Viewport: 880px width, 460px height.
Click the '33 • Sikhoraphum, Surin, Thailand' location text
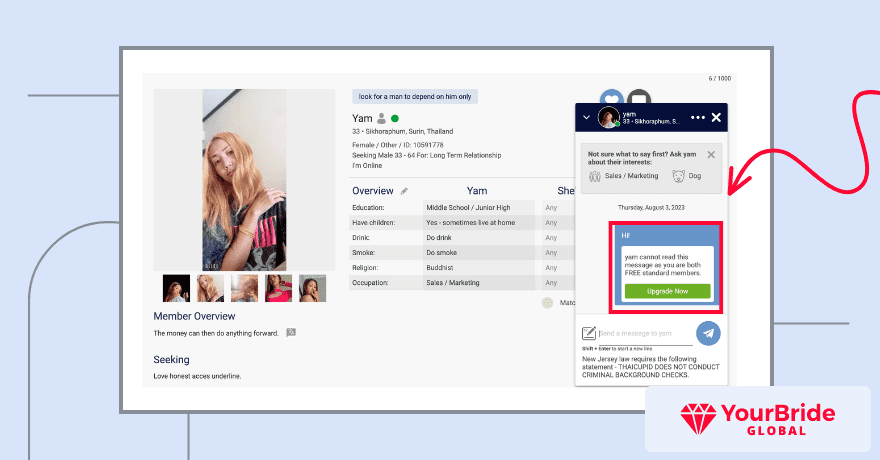coord(402,131)
